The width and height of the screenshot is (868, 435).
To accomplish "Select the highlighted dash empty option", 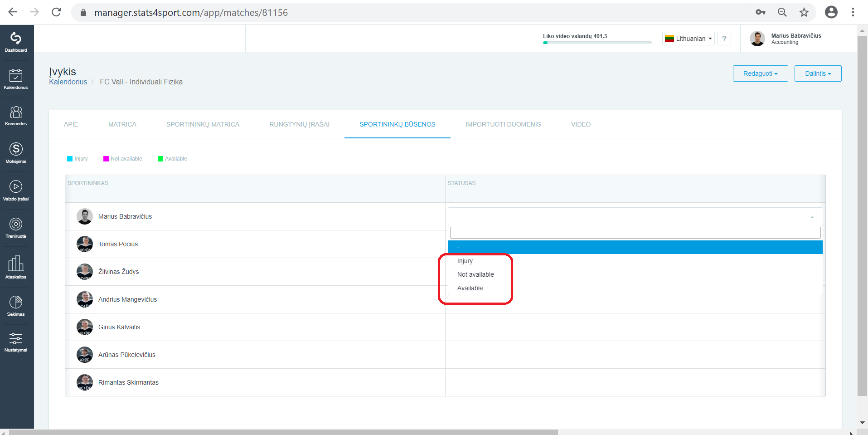I will click(x=635, y=247).
